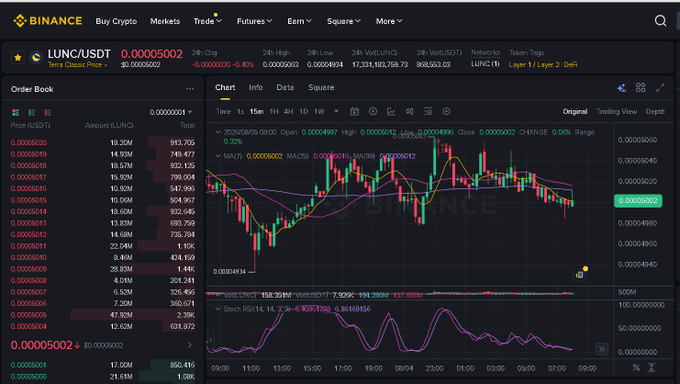Open the Trade dropdown menu

tap(207, 21)
